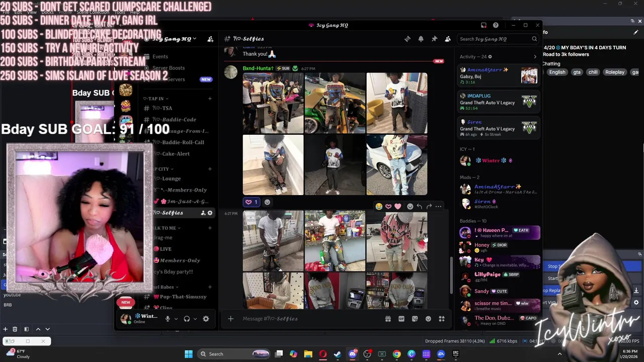Remove scene trash icon in OBS
Screen dimensions: 644x362
click(15, 329)
